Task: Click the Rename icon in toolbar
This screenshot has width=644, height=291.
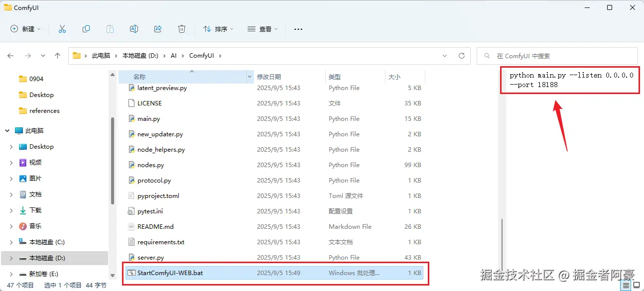Action: pos(134,29)
